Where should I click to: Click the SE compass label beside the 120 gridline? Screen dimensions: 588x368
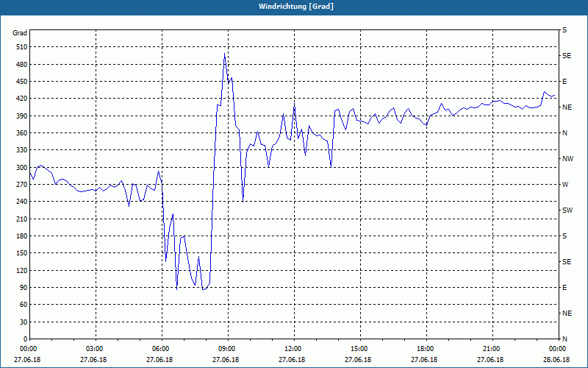tap(567, 262)
